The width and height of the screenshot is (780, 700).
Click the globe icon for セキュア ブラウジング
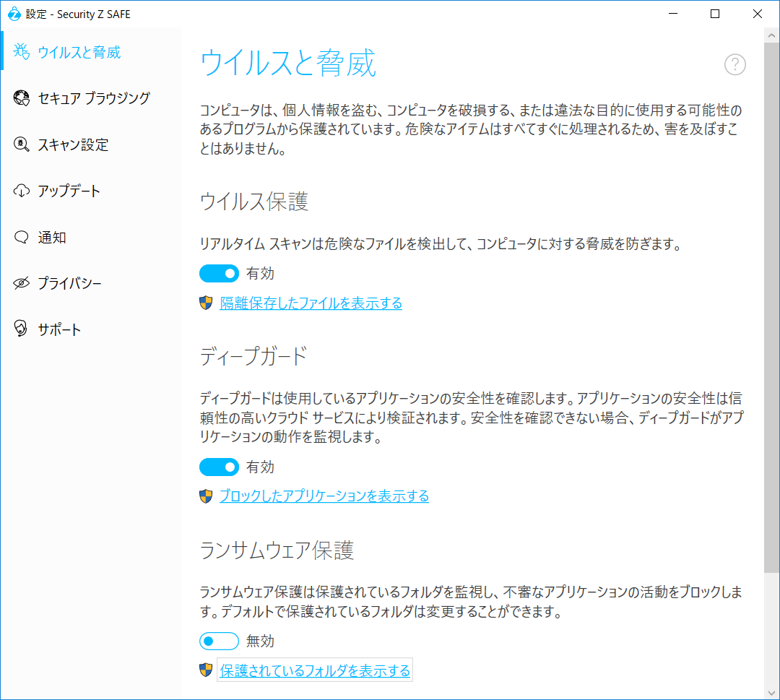(x=22, y=98)
